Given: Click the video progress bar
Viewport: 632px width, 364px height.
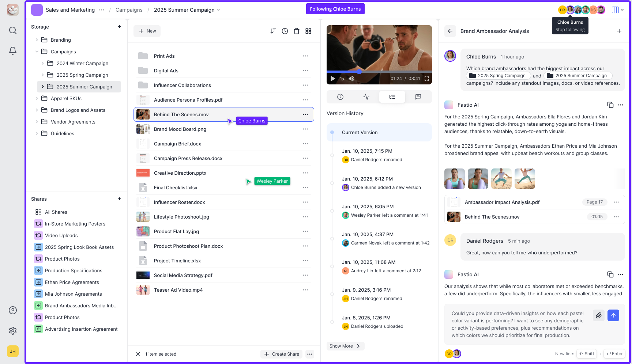Looking at the screenshot, I should coord(379,72).
